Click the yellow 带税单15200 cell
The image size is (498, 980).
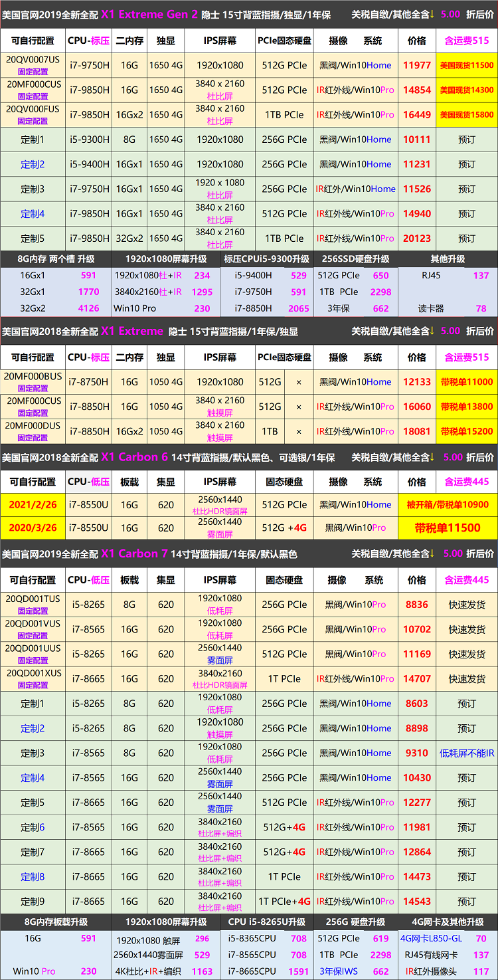click(x=467, y=431)
